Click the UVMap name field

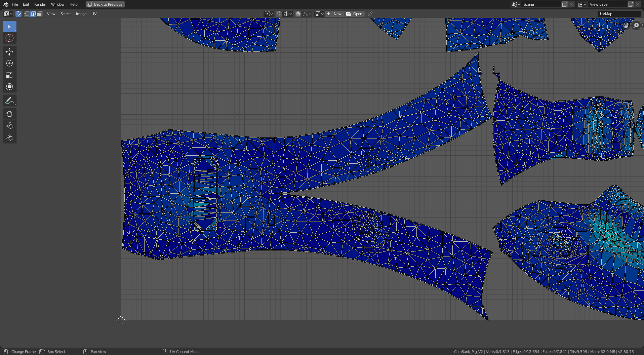click(618, 14)
